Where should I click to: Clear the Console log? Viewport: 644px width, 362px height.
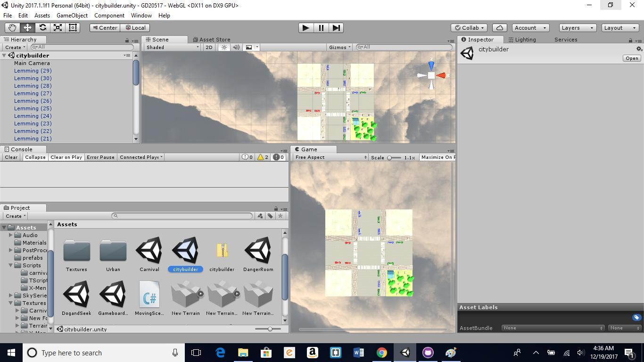(x=11, y=157)
